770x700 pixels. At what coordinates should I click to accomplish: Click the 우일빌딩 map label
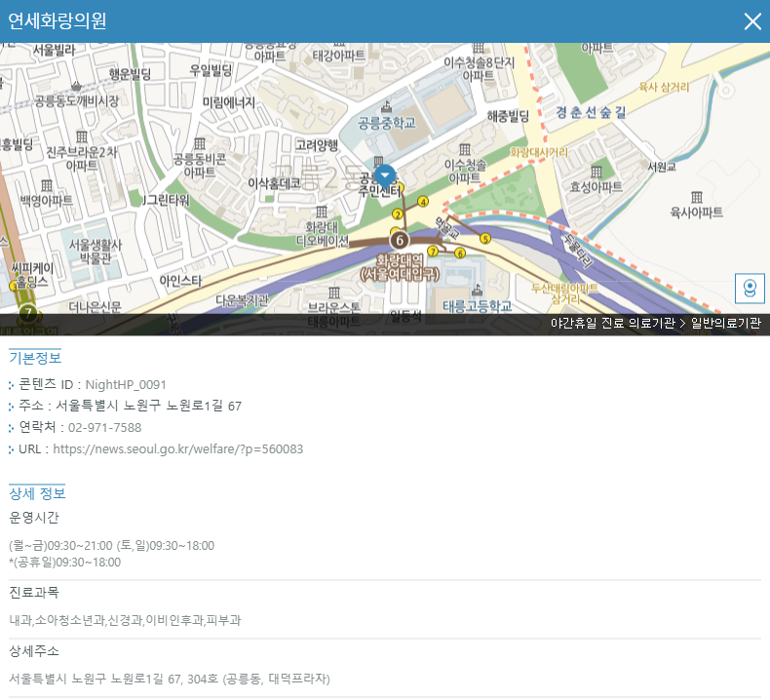(x=211, y=70)
